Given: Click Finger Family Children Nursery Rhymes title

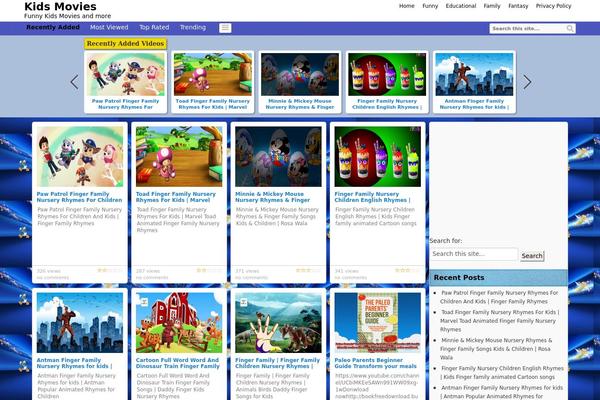Looking at the screenshot, I should pyautogui.click(x=277, y=363).
